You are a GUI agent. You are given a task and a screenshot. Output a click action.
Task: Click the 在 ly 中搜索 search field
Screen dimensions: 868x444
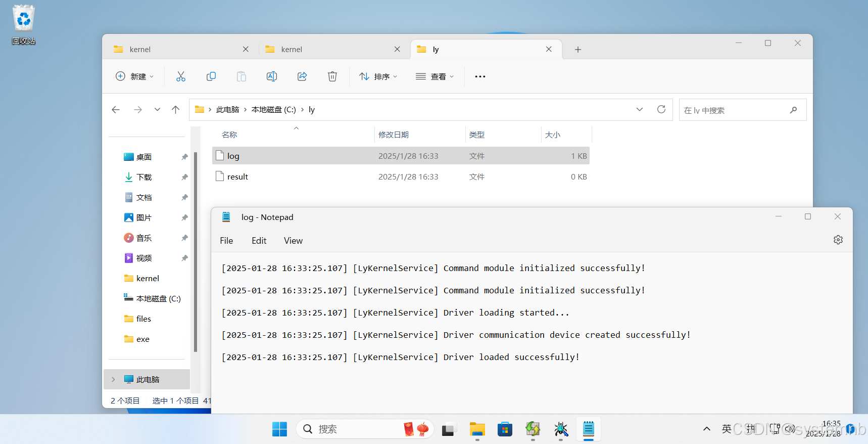click(x=743, y=110)
